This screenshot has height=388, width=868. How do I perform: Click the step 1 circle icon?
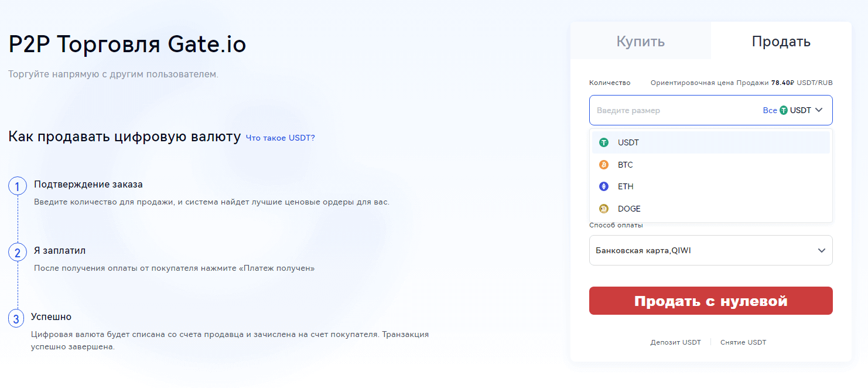(18, 186)
